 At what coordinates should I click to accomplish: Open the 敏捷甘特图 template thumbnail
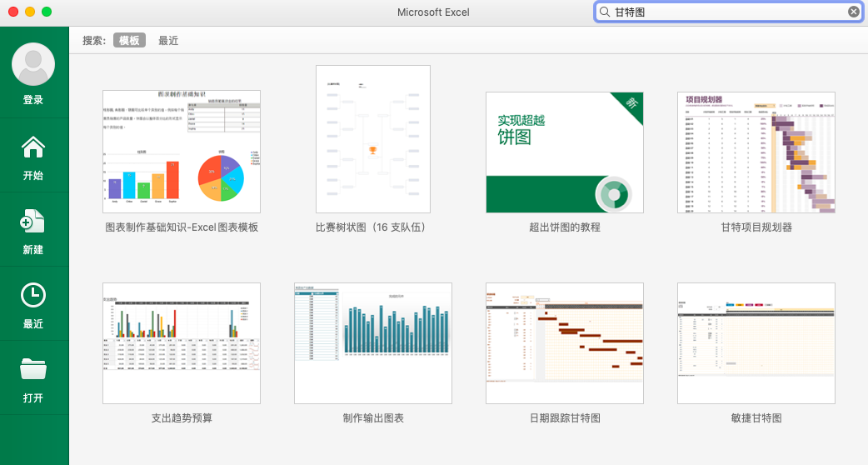[756, 343]
